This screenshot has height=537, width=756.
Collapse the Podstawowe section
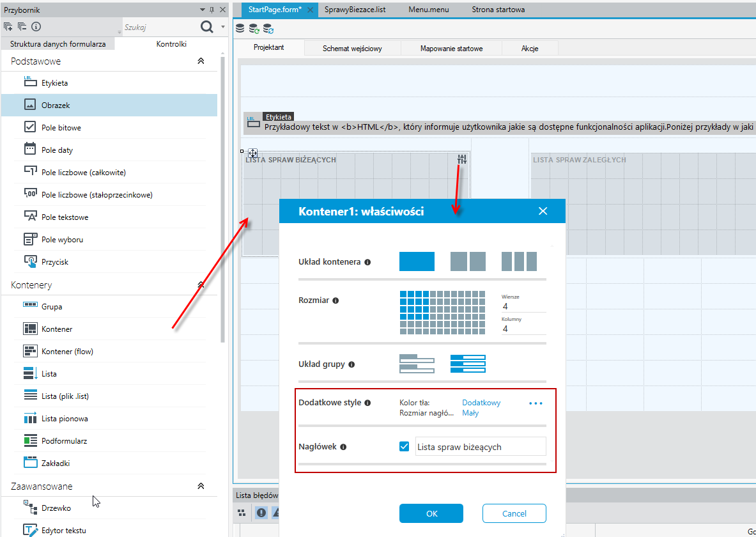click(201, 61)
